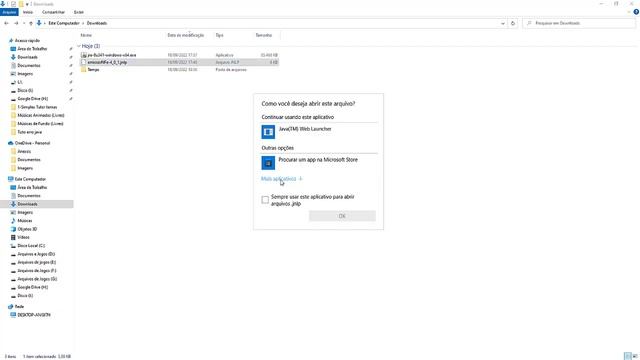Image resolution: width=640 pixels, height=360 pixels.
Task: Select 'Arquivos de Jogos (F:)' drive
Action: click(x=36, y=271)
